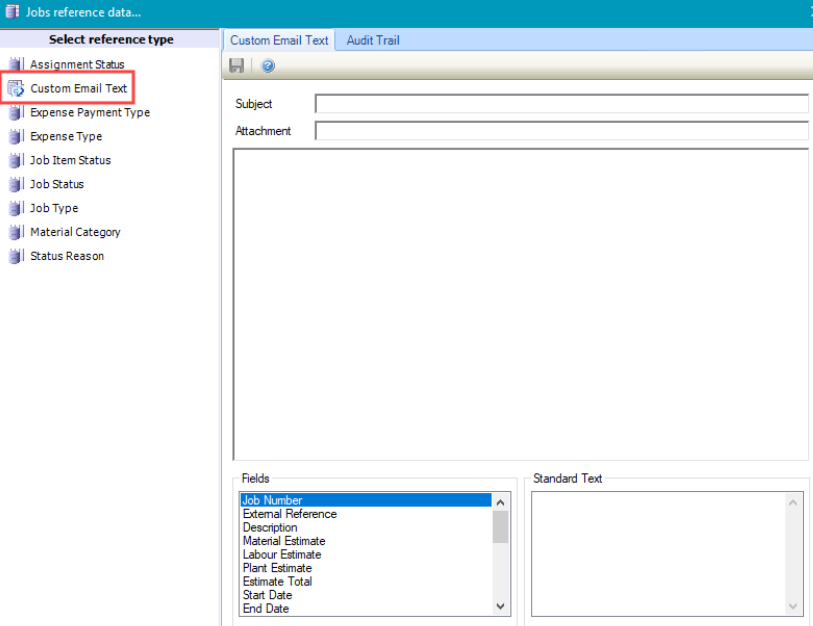Select the Custom Email Text tab
This screenshot has height=626, width=813.
[x=279, y=41]
